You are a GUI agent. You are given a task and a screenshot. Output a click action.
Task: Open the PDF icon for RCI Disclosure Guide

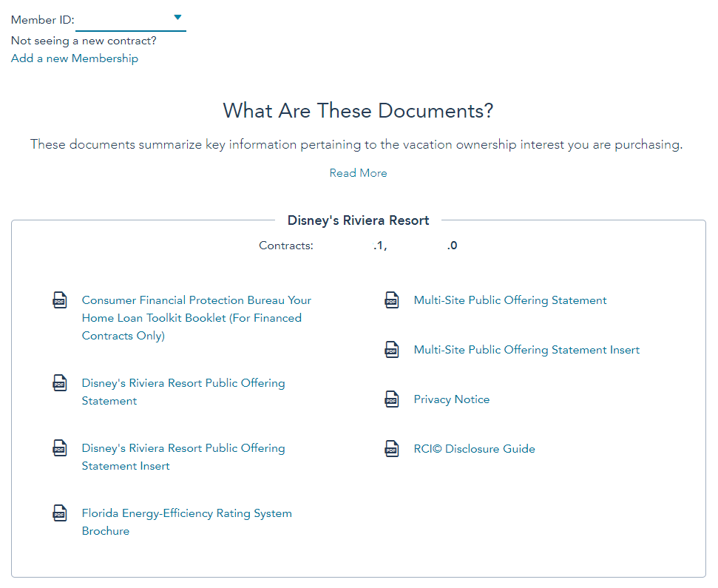click(391, 448)
